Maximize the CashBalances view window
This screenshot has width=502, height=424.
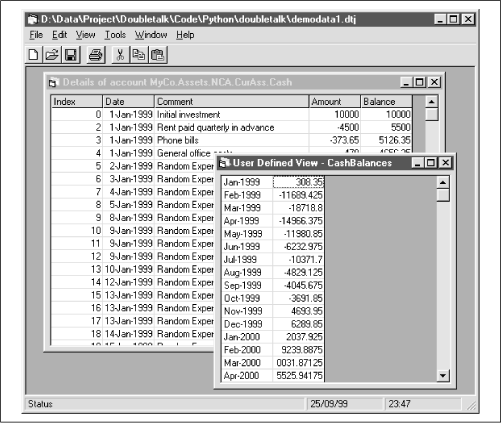(431, 163)
